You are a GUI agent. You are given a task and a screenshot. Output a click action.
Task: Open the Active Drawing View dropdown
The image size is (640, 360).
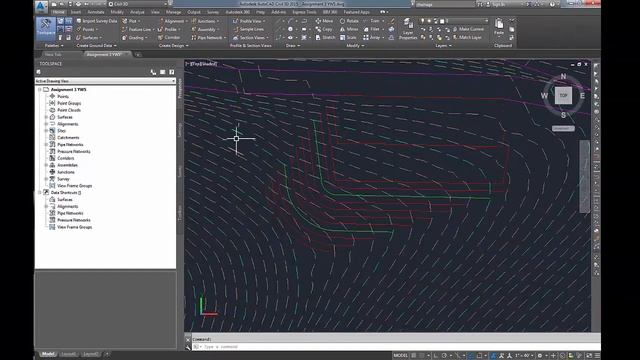[105, 81]
